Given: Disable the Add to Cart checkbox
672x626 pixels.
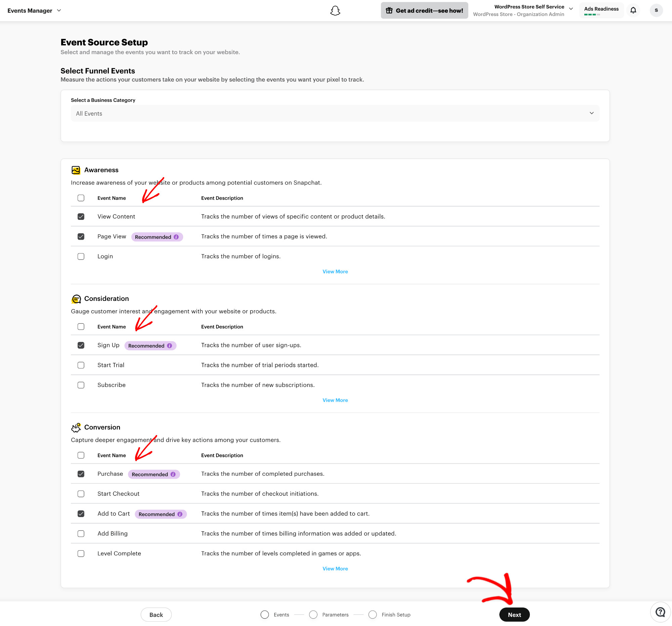Looking at the screenshot, I should (x=81, y=514).
